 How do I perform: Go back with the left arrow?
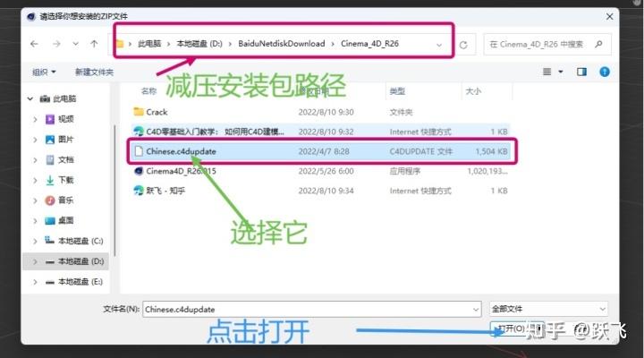34,44
